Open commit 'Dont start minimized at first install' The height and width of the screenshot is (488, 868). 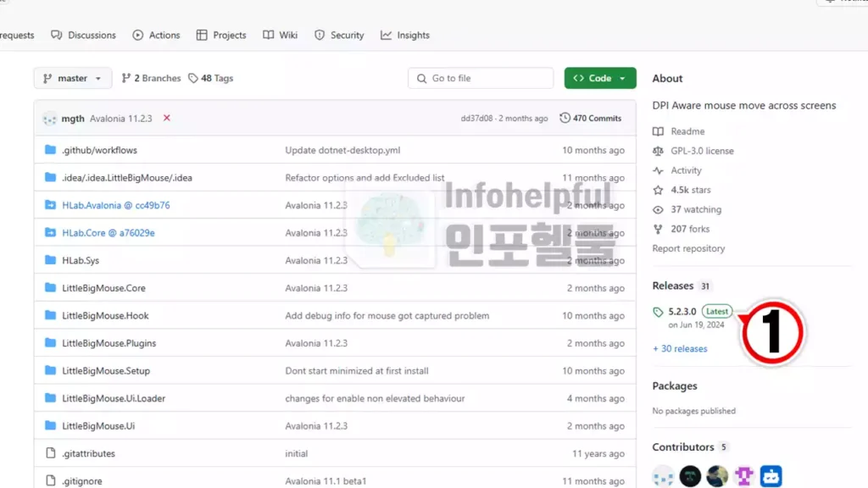pos(357,371)
